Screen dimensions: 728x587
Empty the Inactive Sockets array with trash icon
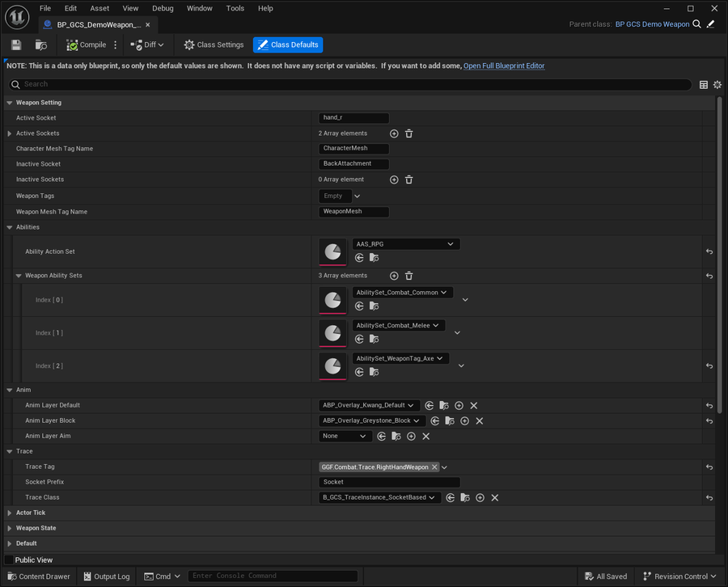tap(409, 179)
